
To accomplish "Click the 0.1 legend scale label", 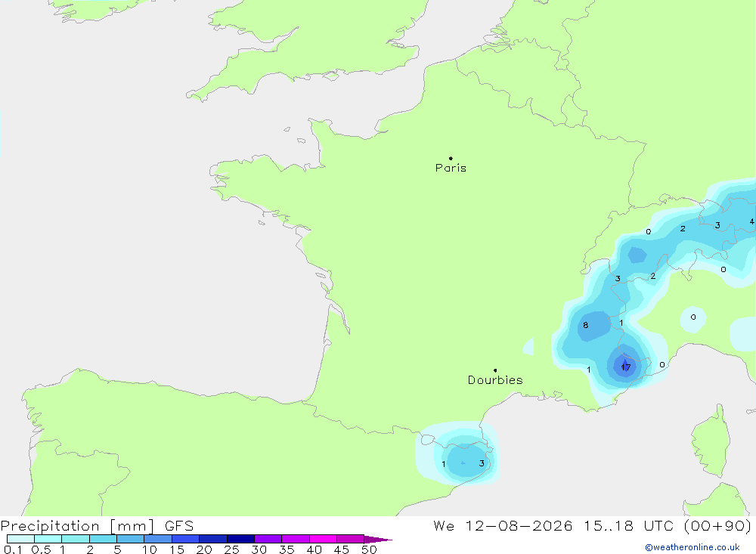I will [13, 549].
